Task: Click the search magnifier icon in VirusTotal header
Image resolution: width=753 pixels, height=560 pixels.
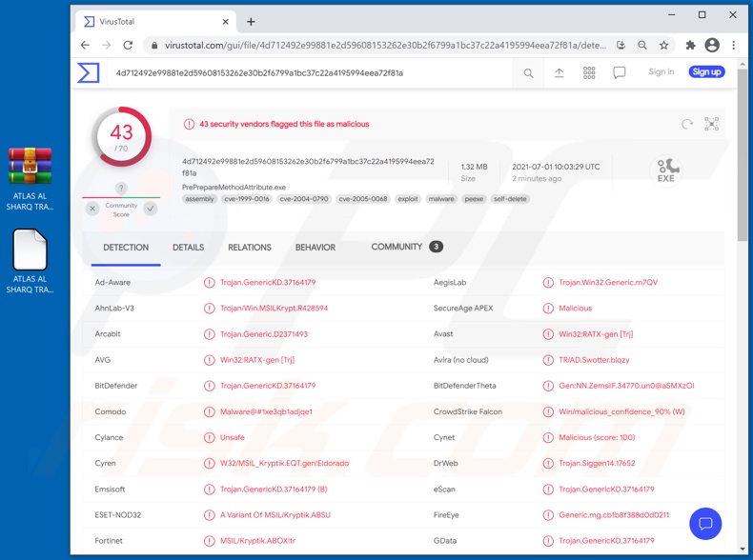Action: point(528,73)
